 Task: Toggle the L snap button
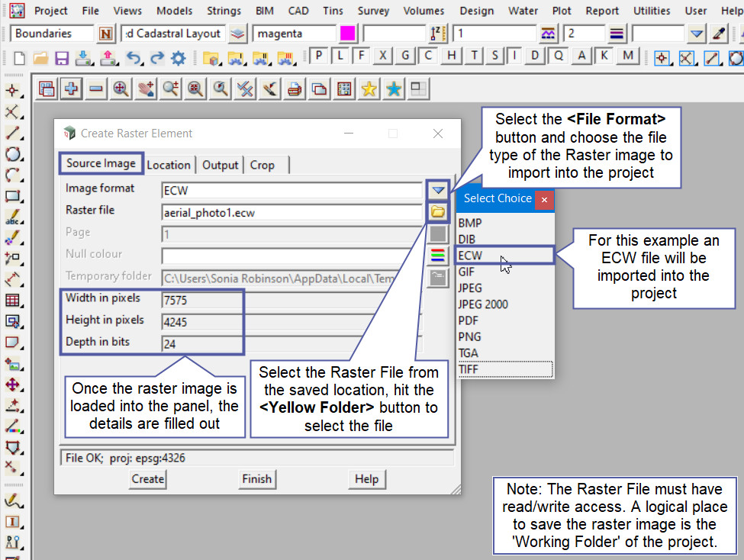tap(340, 56)
